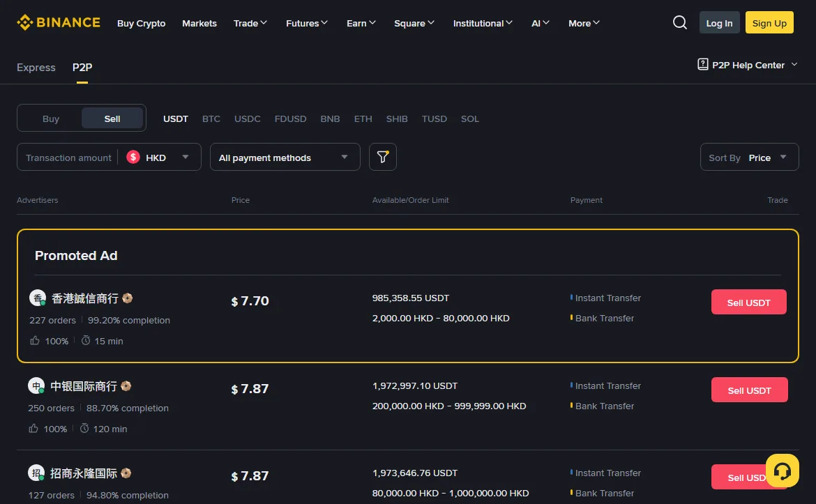Click thumbs-up icon in 香港誠信商行 row

point(35,341)
